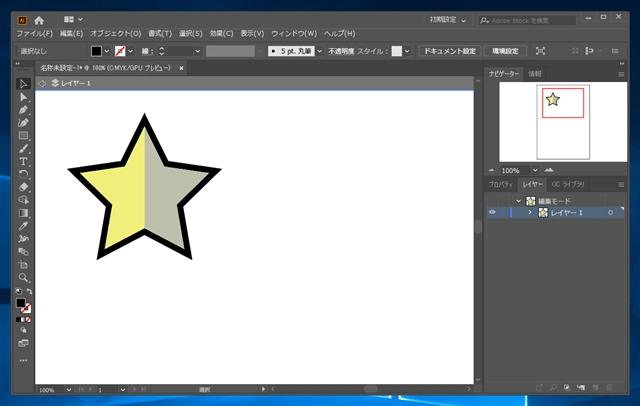Open the status bar zoom level dropdown
The image size is (640, 406).
[69, 390]
